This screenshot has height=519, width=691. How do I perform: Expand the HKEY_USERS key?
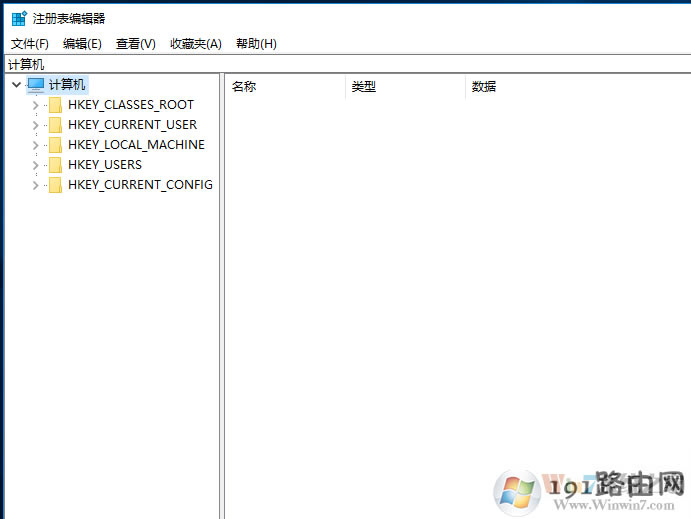coord(36,165)
